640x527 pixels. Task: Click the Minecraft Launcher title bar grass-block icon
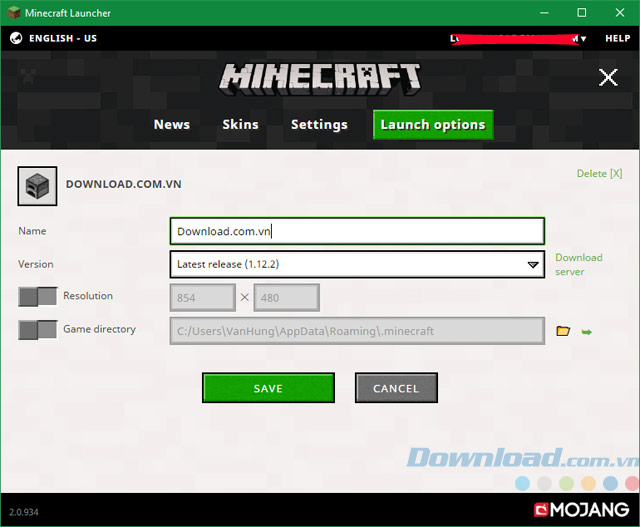click(x=14, y=13)
